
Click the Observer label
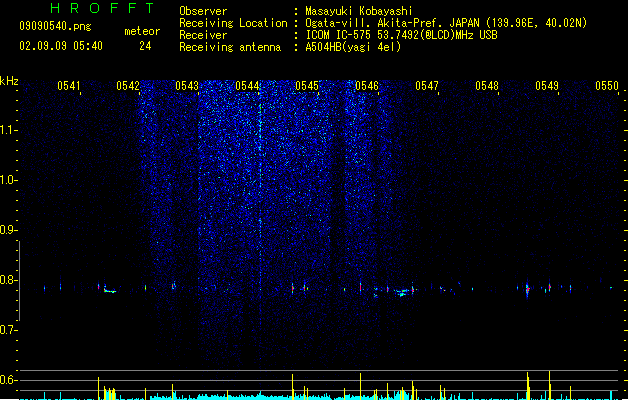203,11
